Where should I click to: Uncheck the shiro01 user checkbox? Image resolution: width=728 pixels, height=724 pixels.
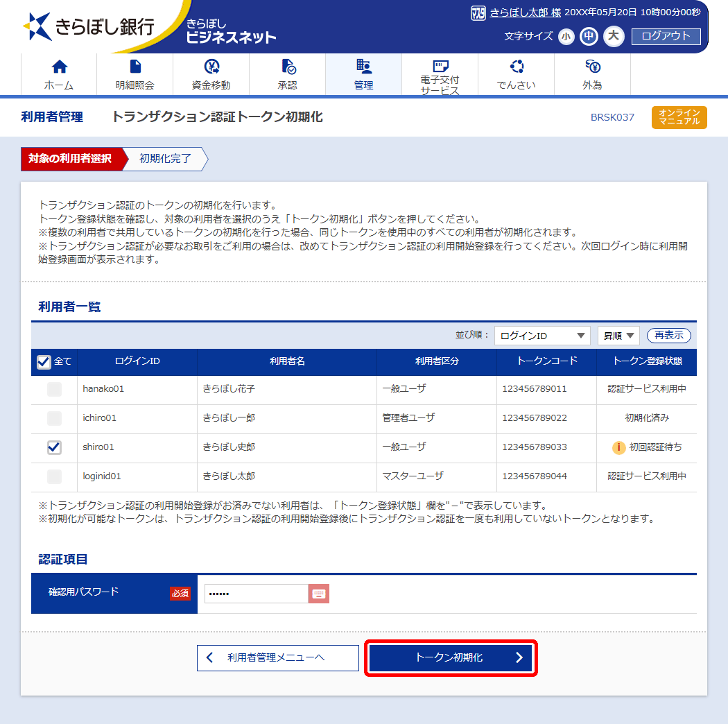pyautogui.click(x=54, y=447)
